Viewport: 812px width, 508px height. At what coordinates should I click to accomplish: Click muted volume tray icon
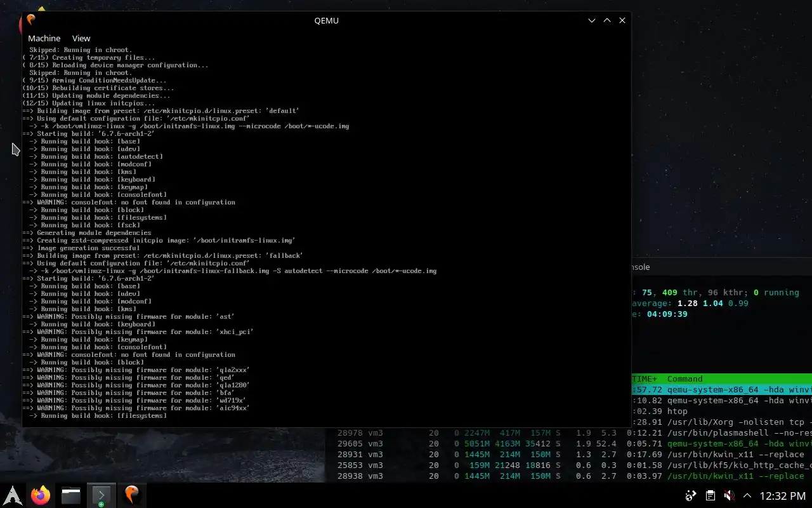730,495
